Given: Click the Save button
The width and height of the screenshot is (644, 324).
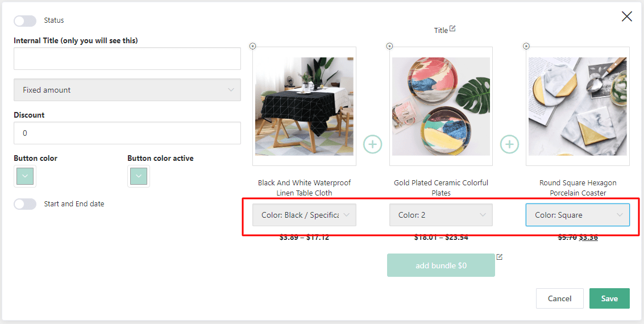Looking at the screenshot, I should (609, 298).
